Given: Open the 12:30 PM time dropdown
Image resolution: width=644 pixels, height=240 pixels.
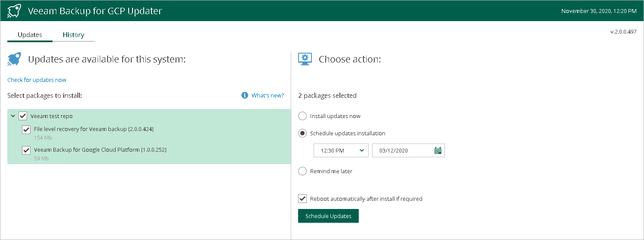Looking at the screenshot, I should click(341, 150).
